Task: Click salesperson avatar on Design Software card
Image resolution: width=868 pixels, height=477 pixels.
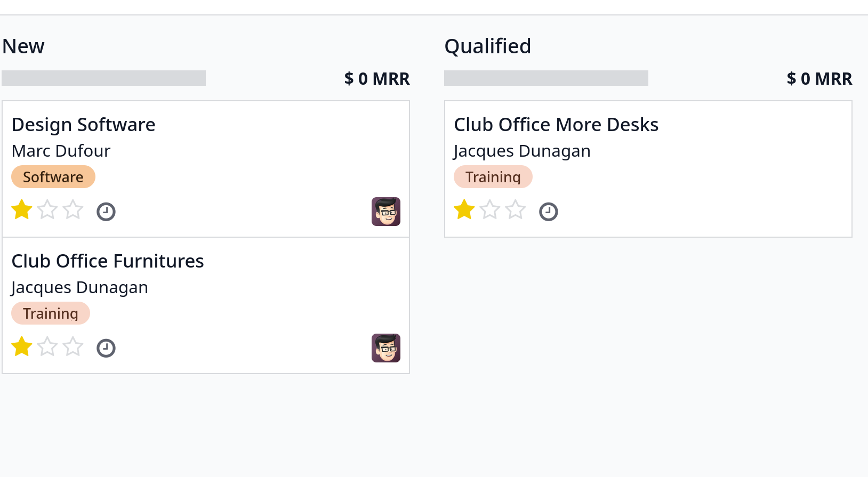Action: [386, 212]
